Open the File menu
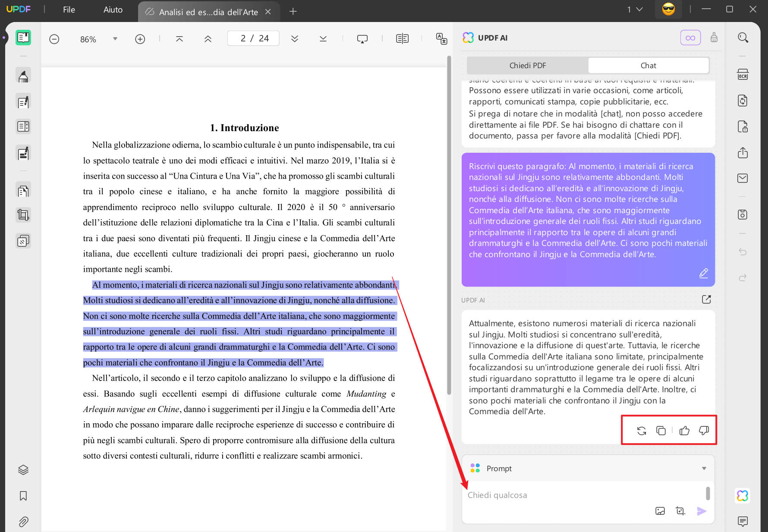The width and height of the screenshot is (768, 532). (69, 9)
